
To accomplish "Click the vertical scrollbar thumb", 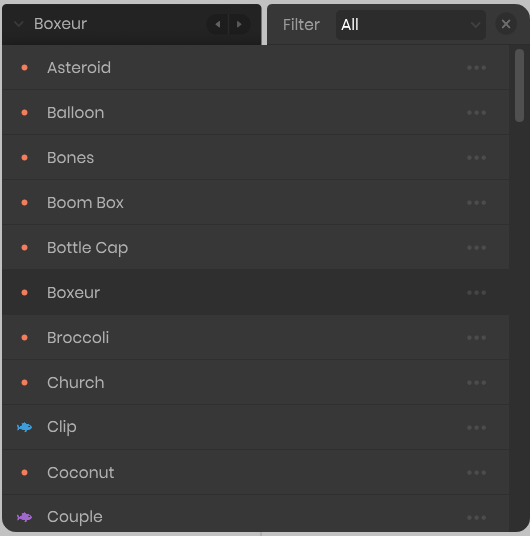I will (x=519, y=85).
